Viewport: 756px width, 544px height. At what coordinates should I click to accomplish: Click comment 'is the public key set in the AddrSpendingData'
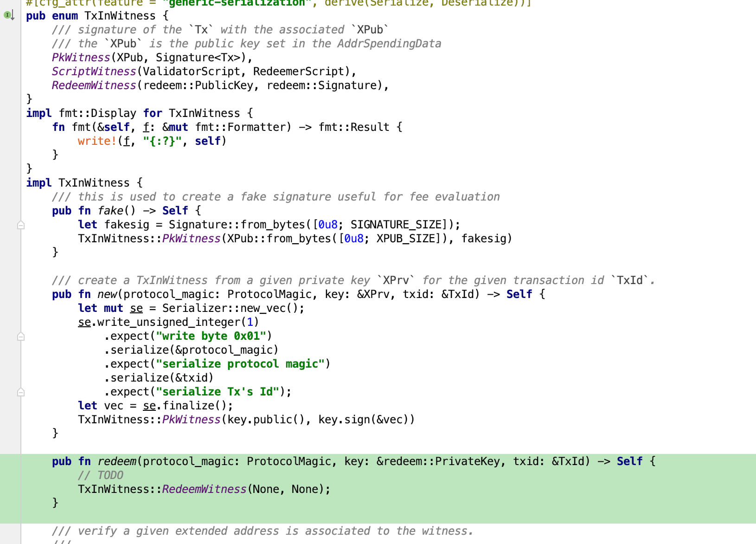click(x=295, y=44)
